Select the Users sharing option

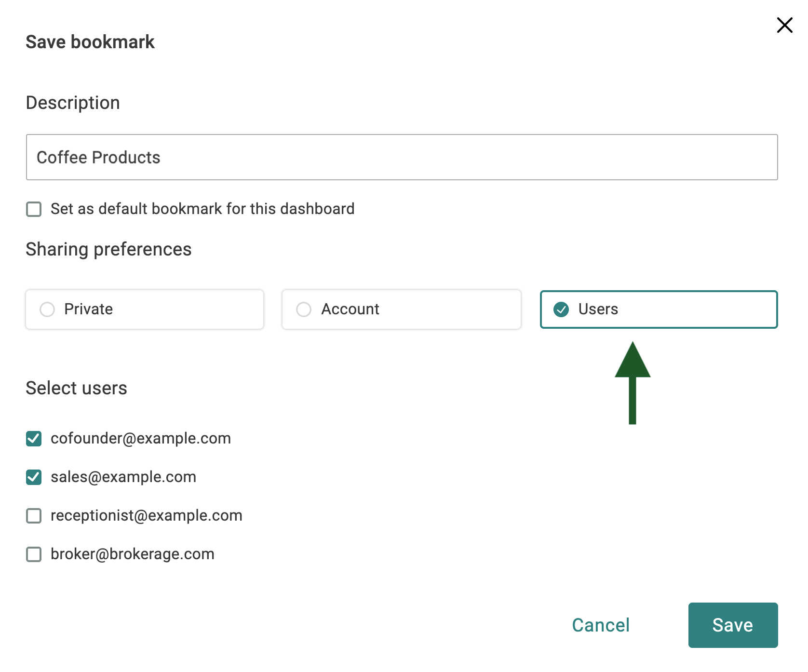pyautogui.click(x=659, y=309)
